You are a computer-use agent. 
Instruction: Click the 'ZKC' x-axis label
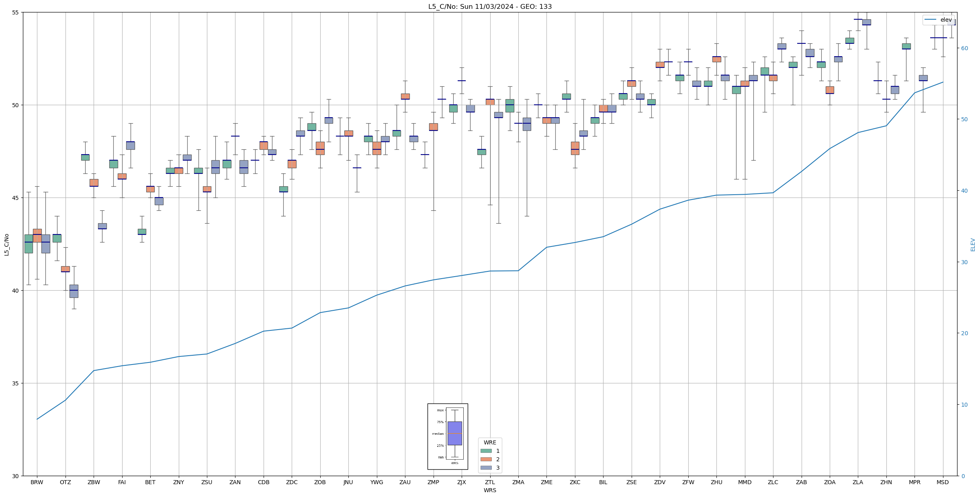tap(575, 482)
